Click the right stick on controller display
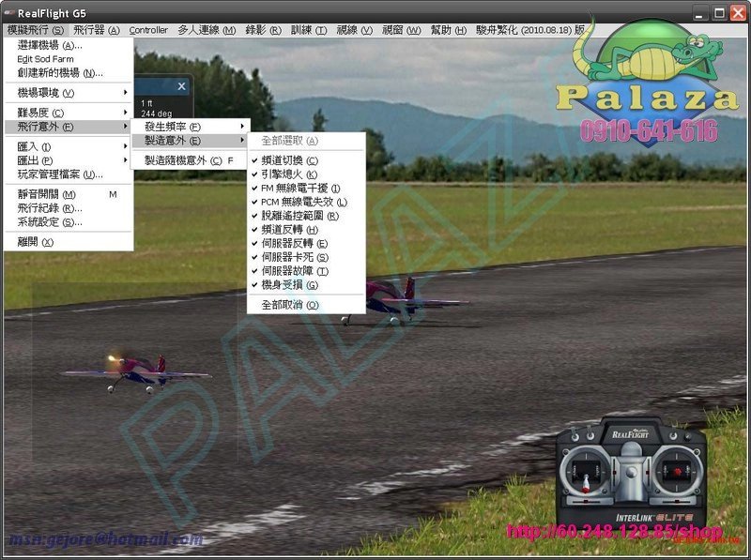This screenshot has width=751, height=560. pos(676,474)
